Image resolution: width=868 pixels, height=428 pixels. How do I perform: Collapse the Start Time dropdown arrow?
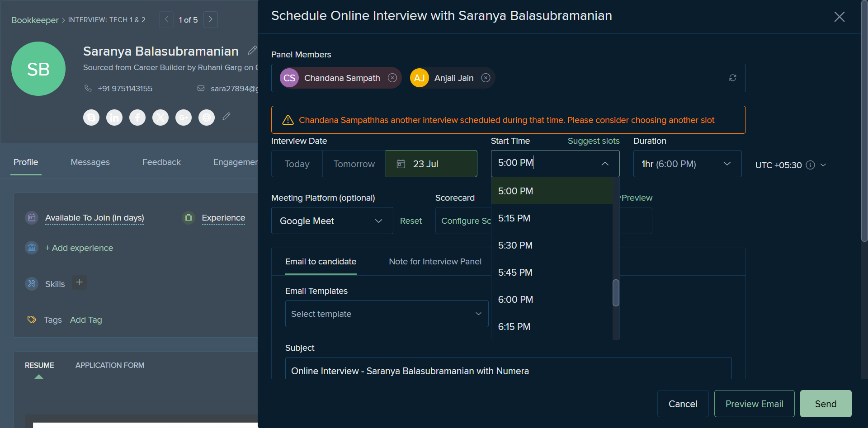pos(605,164)
